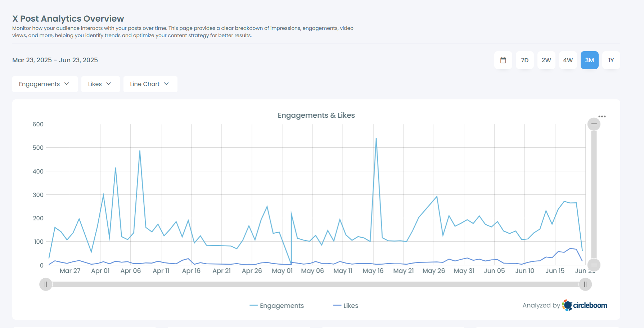Click the lower vertical axis zoom handle
Screen dimensions: 644x328
pos(594,265)
